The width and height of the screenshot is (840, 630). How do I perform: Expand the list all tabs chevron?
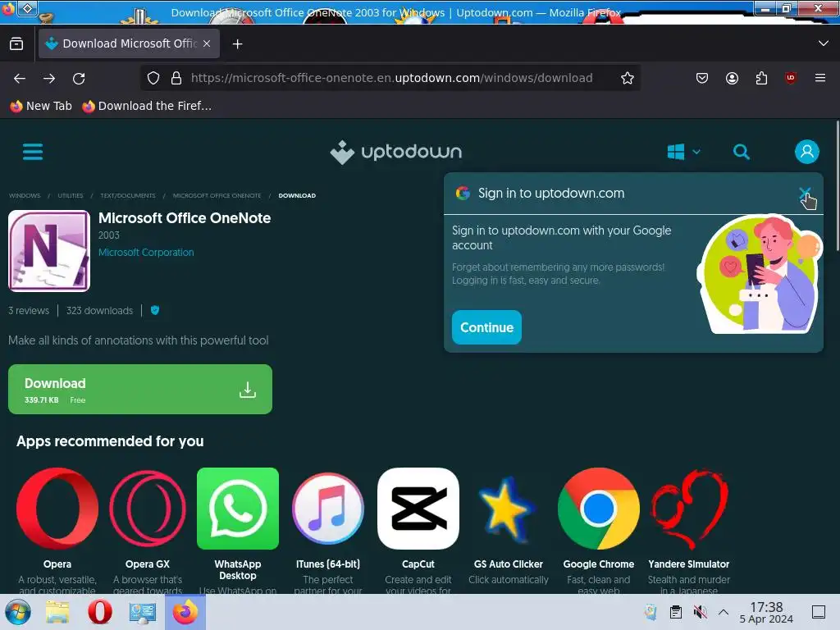coord(824,43)
